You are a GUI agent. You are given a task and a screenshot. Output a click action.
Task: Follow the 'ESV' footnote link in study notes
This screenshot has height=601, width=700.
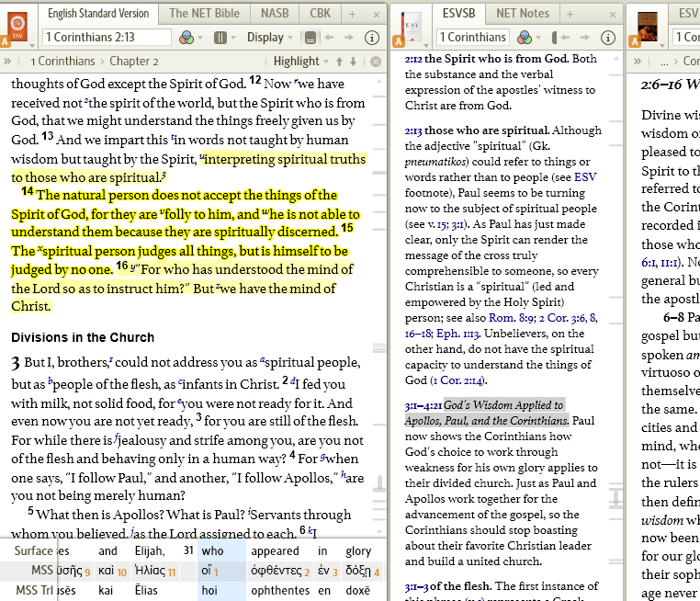(585, 177)
